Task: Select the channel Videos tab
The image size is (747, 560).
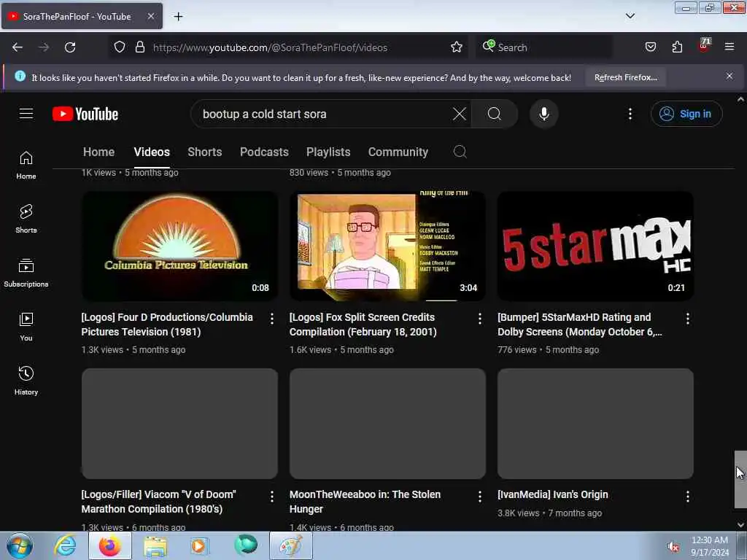Action: 152,152
